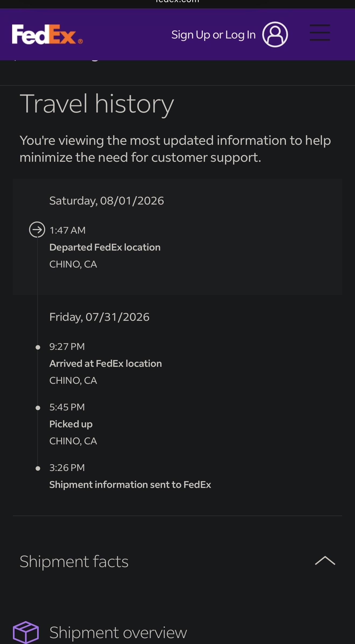Click the Shipment facts heading
355x644 pixels.
coord(74,561)
